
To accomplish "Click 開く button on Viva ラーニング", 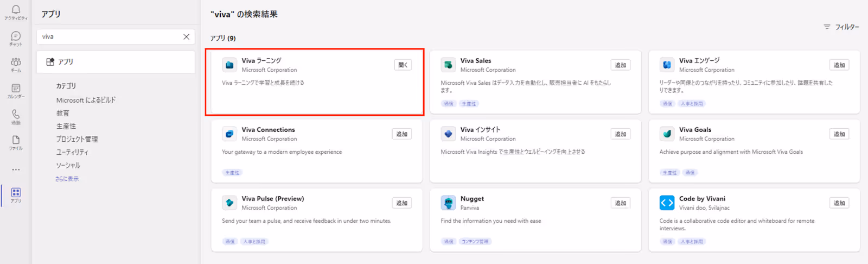I will click(403, 65).
